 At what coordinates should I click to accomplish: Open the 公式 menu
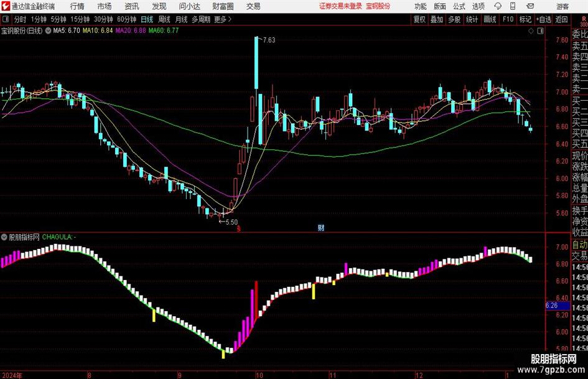coord(459,6)
